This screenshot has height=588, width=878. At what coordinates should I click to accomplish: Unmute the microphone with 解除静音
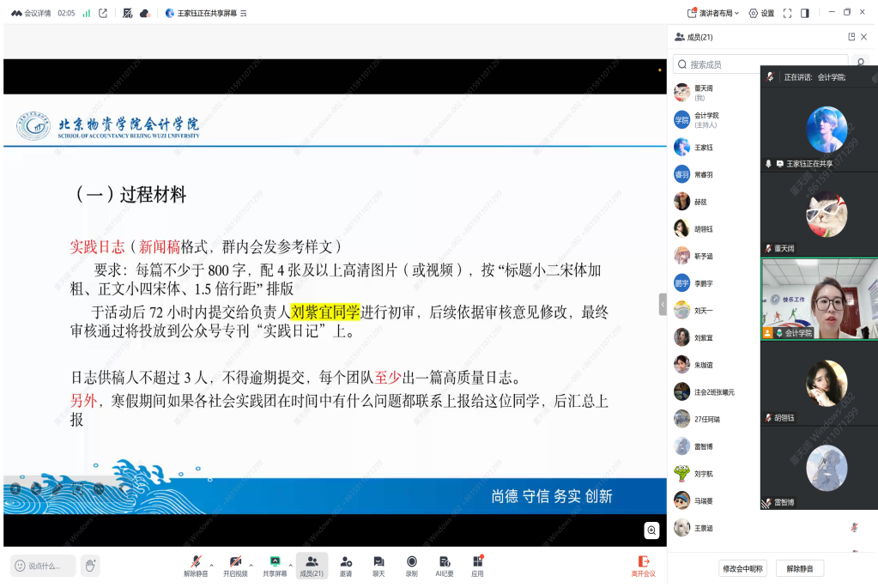coord(195,562)
